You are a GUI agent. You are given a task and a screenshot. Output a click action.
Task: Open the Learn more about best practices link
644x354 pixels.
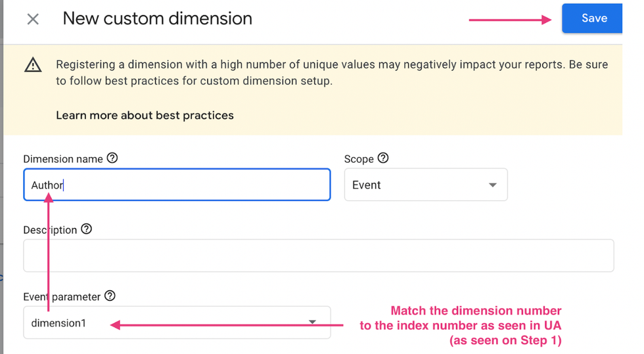click(x=145, y=115)
